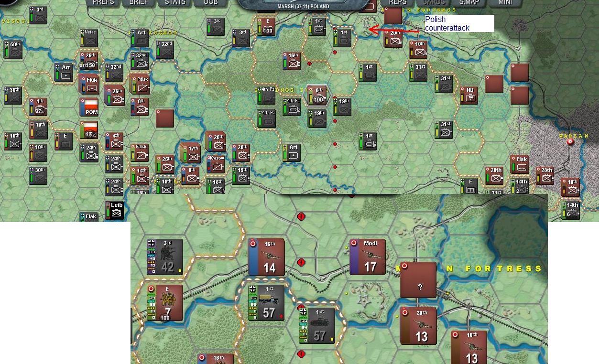The width and height of the screenshot is (599, 364).
Task: Open the STATS menu button
Action: [175, 2]
